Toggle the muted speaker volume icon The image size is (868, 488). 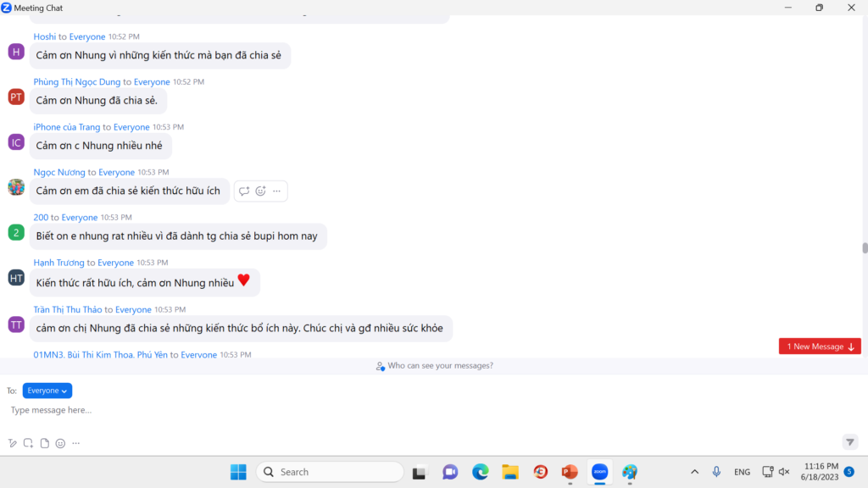(x=784, y=472)
